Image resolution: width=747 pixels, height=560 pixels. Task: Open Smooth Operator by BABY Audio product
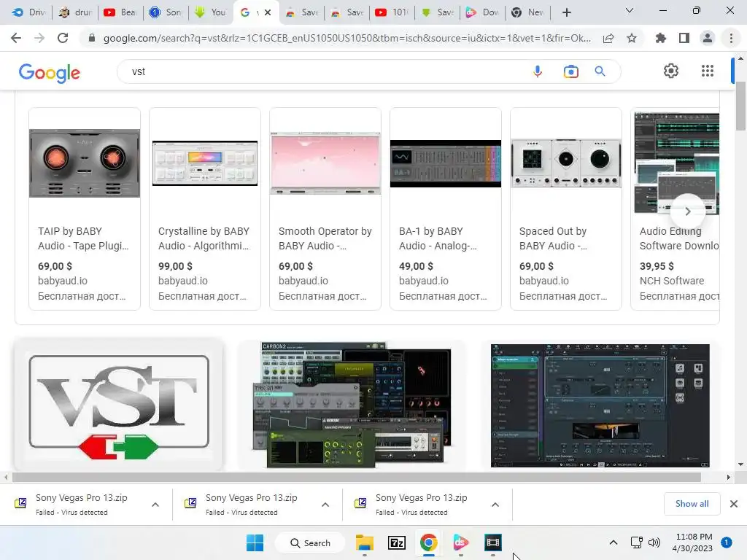click(325, 209)
